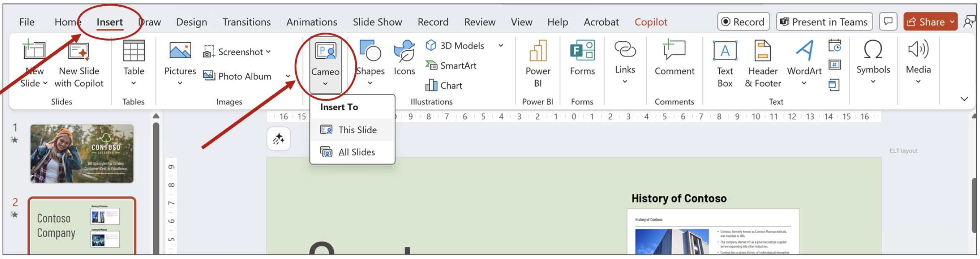This screenshot has height=259, width=980.
Task: Expand the Cameo dropdown arrow
Action: [x=325, y=84]
